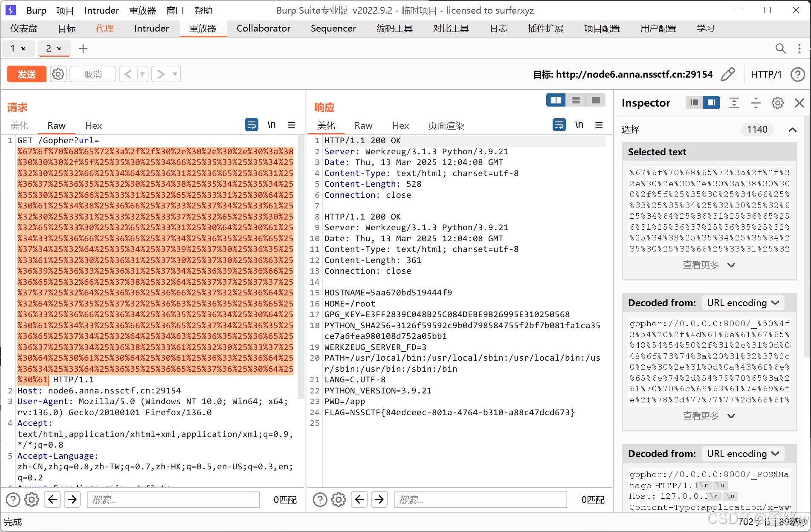Expand 查看更多 under first decoded text
The image size is (811, 532).
click(x=709, y=416)
